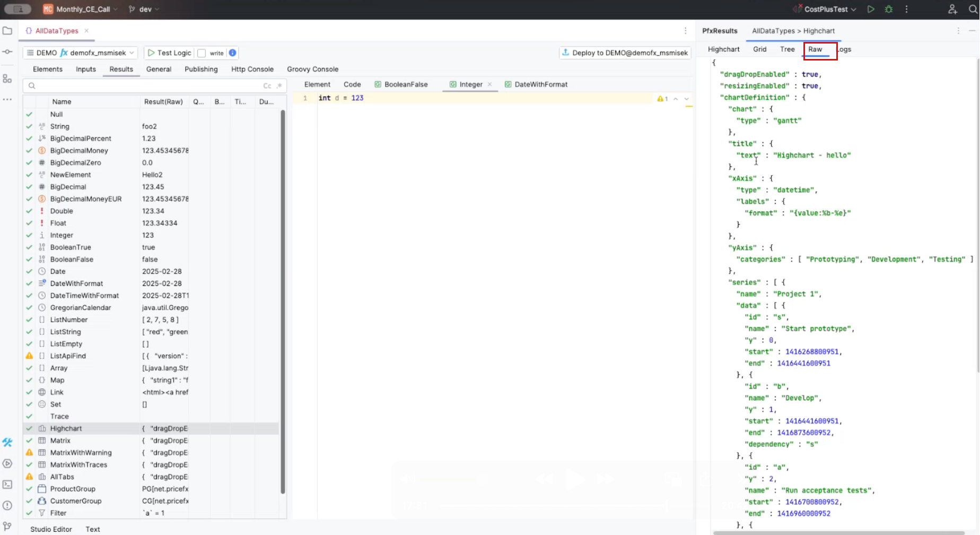Switch to the Tree results tab
980x535 pixels.
(787, 49)
